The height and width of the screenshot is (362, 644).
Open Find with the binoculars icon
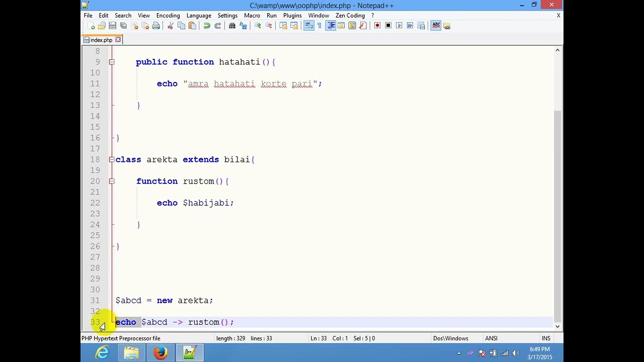(x=232, y=26)
